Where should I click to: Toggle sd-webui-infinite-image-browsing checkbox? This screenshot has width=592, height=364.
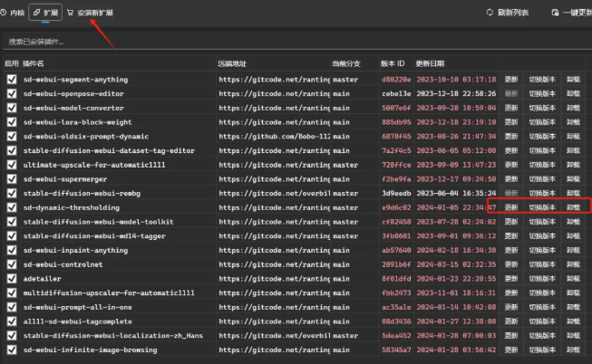coord(12,350)
